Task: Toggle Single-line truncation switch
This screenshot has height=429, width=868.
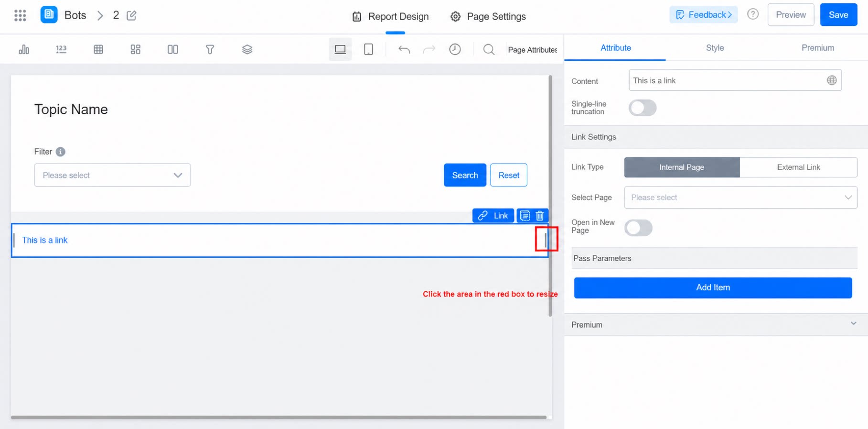Action: point(643,108)
